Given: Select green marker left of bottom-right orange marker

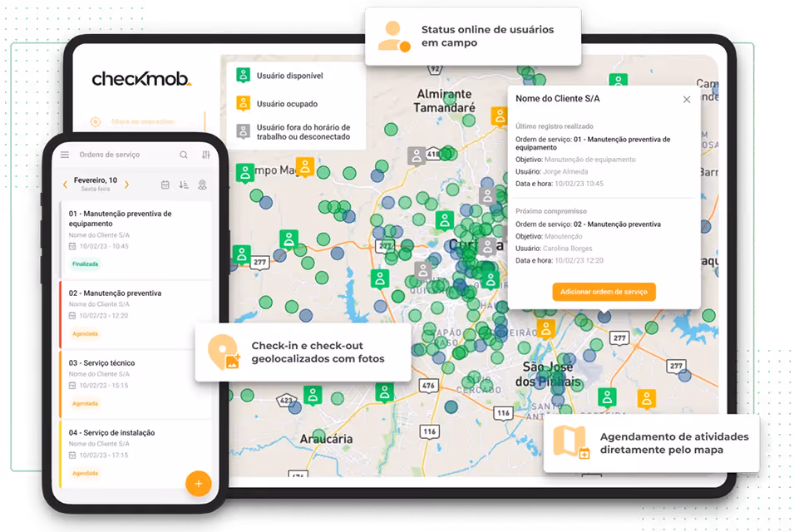Looking at the screenshot, I should pyautogui.click(x=607, y=397).
